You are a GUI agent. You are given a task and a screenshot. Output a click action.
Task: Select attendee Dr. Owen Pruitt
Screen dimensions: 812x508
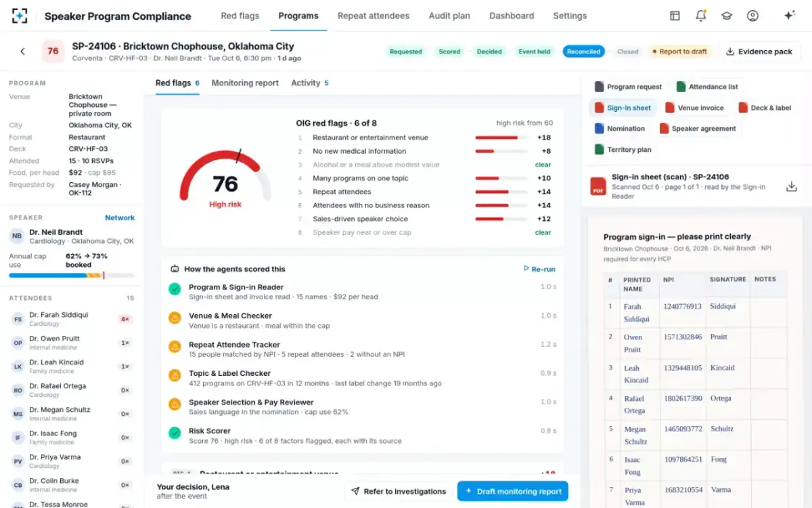[72, 342]
